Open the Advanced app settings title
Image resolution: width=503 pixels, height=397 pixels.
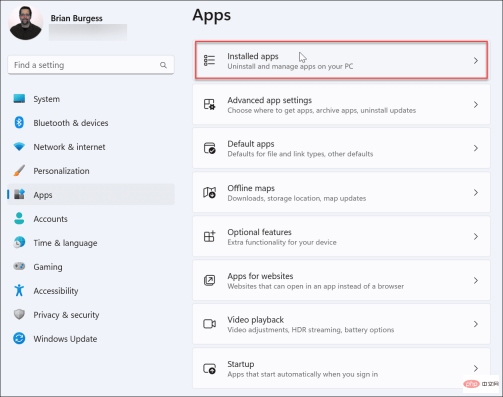270,100
